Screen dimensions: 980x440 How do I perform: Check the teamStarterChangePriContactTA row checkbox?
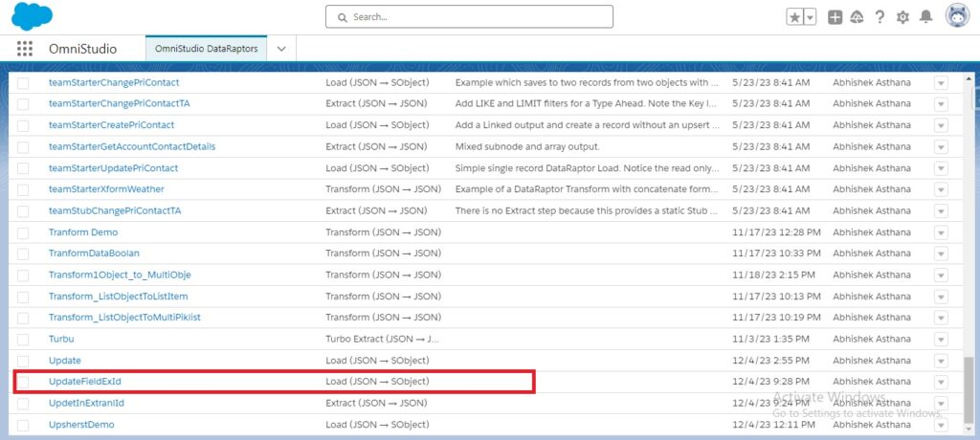(x=23, y=103)
